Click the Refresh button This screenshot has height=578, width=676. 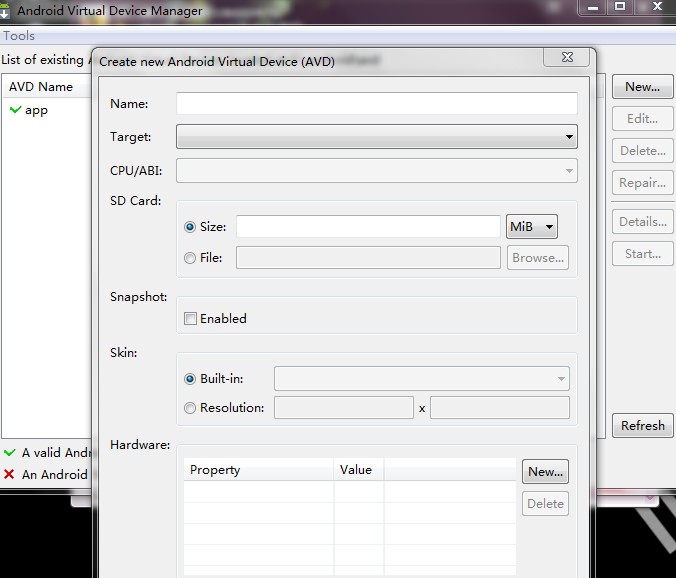pyautogui.click(x=642, y=426)
